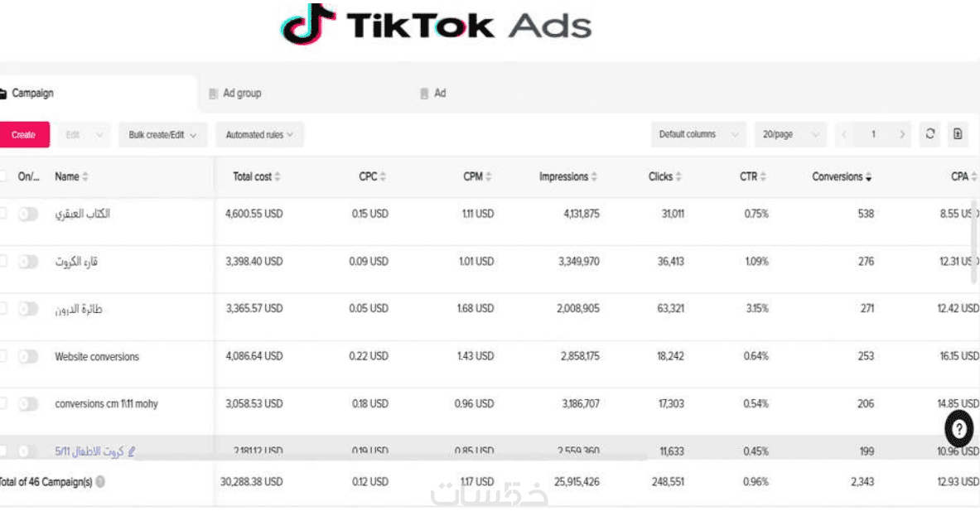
Task: Switch to the Ad group tab
Action: [x=241, y=94]
